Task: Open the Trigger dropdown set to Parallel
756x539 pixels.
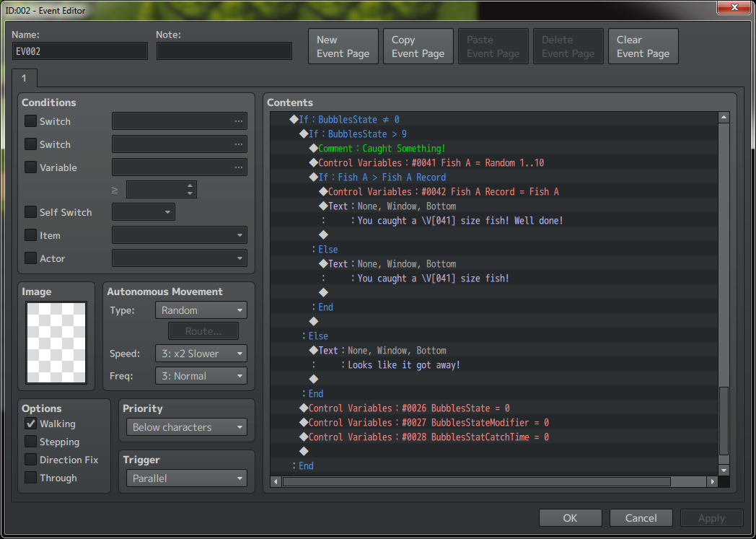Action: point(187,478)
